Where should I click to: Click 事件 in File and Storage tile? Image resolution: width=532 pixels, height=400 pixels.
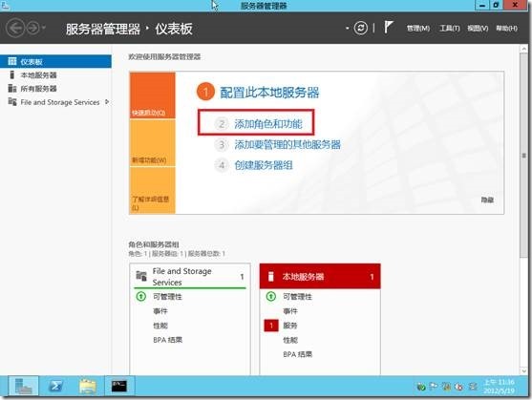click(x=160, y=311)
